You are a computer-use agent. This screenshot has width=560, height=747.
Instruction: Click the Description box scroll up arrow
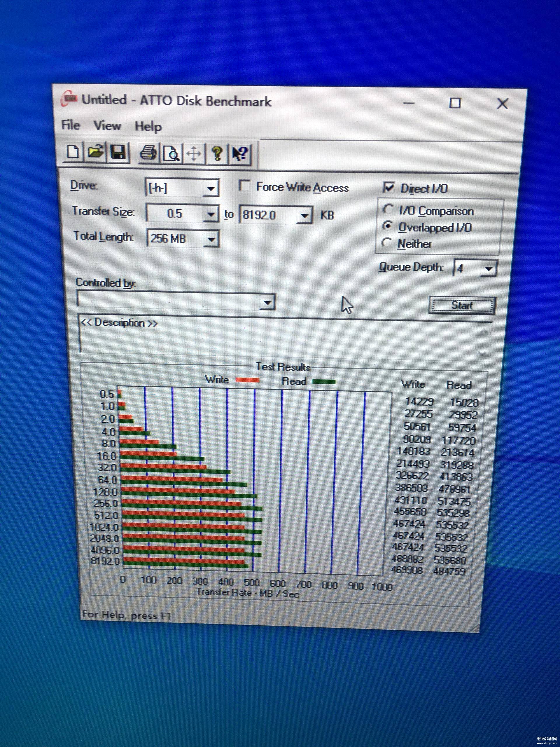483,331
